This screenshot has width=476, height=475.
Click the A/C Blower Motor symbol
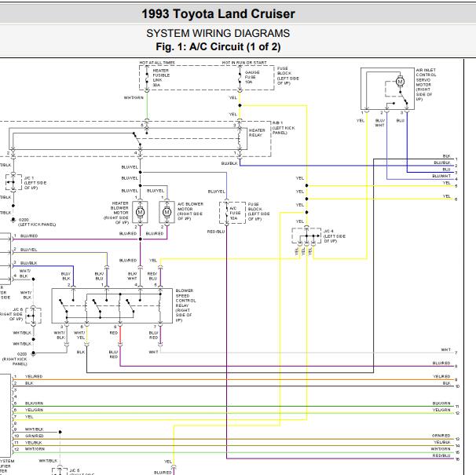pyautogui.click(x=167, y=212)
